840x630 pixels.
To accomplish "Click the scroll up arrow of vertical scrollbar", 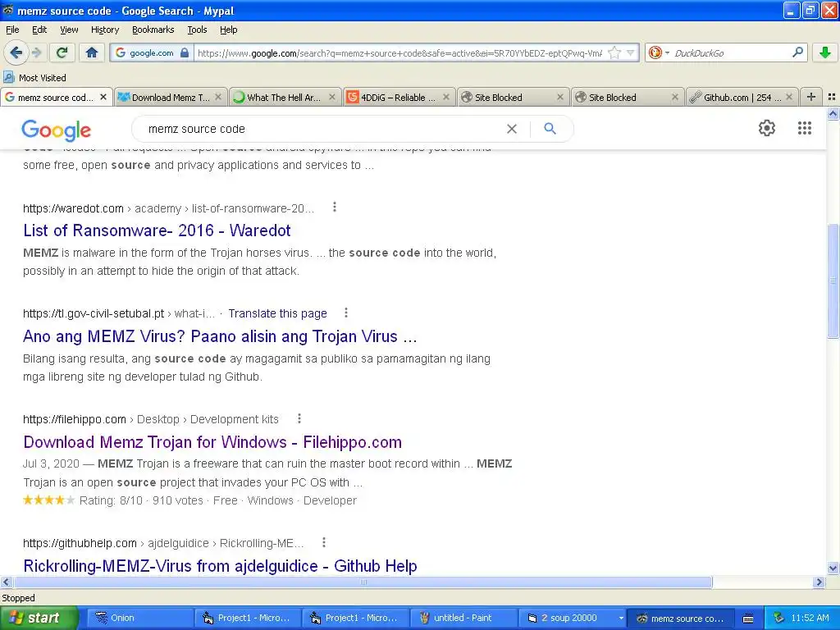I will (833, 113).
